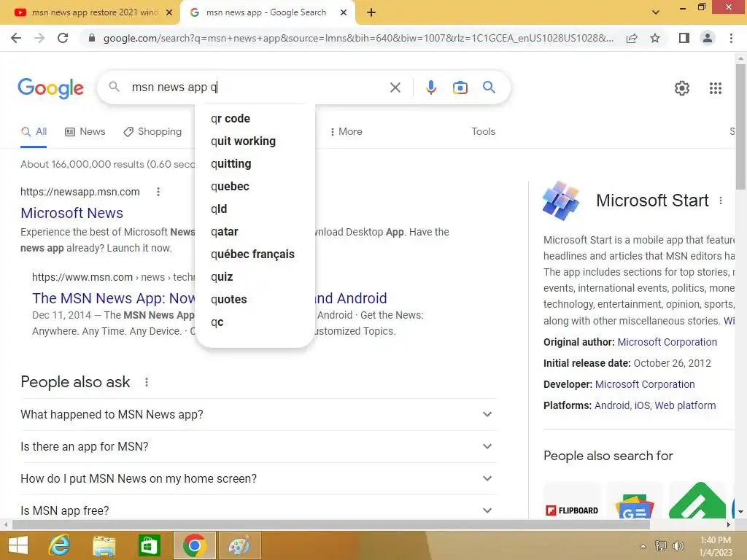This screenshot has height=560, width=747.
Task: Pick the 'qatar' suggestion
Action: click(x=255, y=231)
